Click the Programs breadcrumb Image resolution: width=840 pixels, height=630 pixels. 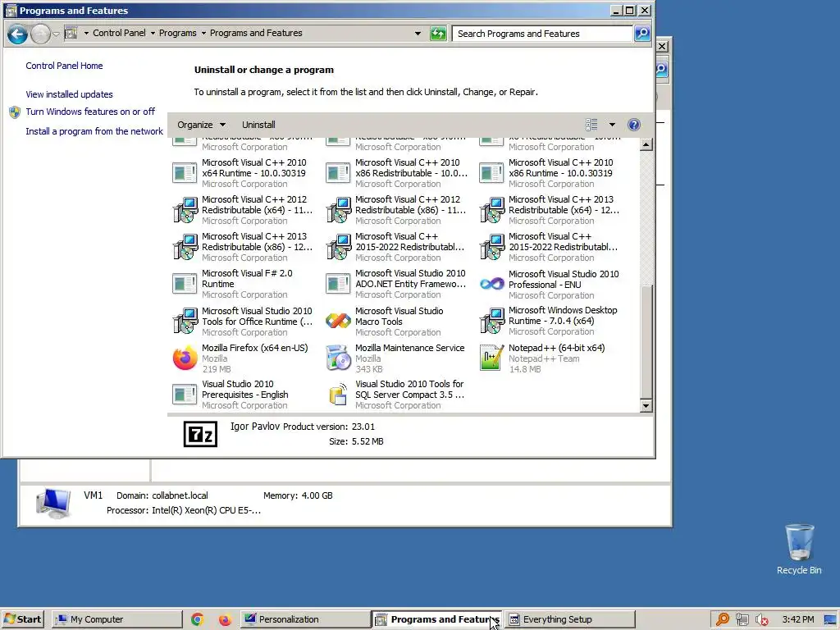177,33
